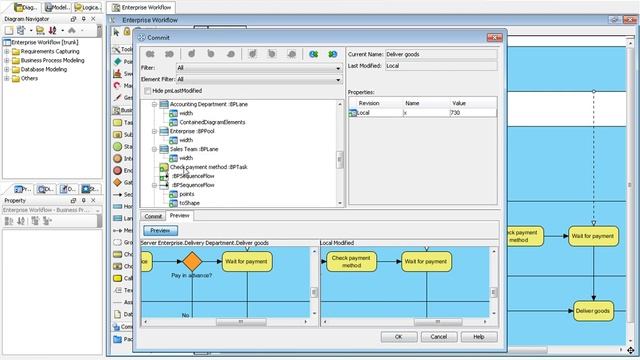The image size is (640, 360).
Task: Select the Enterprise Workflow document tab
Action: tap(141, 7)
